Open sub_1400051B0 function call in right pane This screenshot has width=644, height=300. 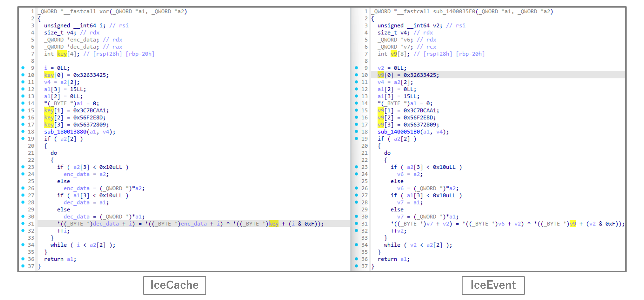[399, 132]
